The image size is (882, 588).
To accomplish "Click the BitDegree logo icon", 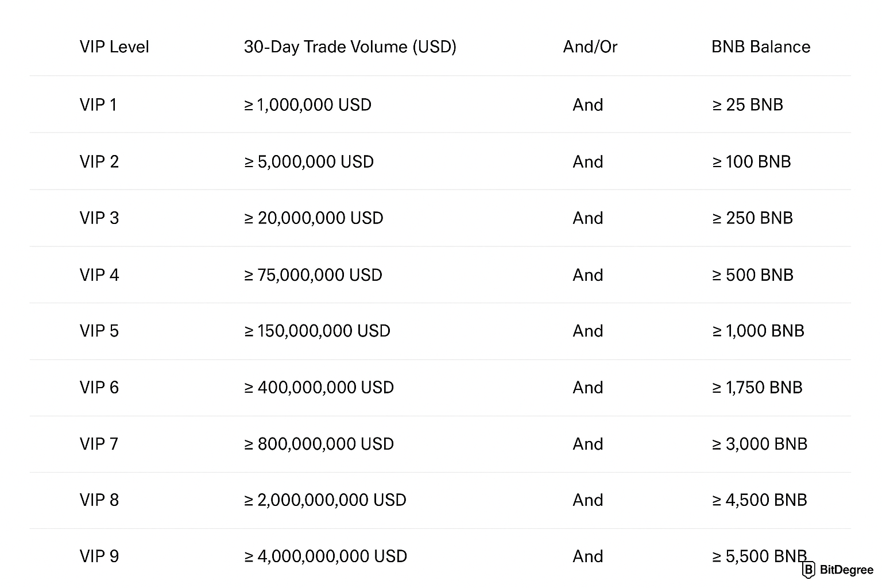I will click(x=808, y=570).
